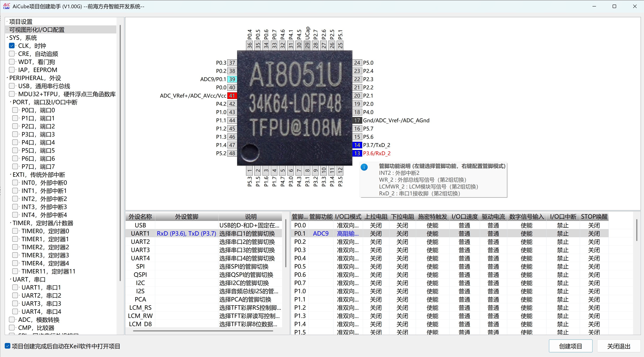This screenshot has height=357, width=644.
Task: Select P0.0 row in pin table
Action: point(450,225)
